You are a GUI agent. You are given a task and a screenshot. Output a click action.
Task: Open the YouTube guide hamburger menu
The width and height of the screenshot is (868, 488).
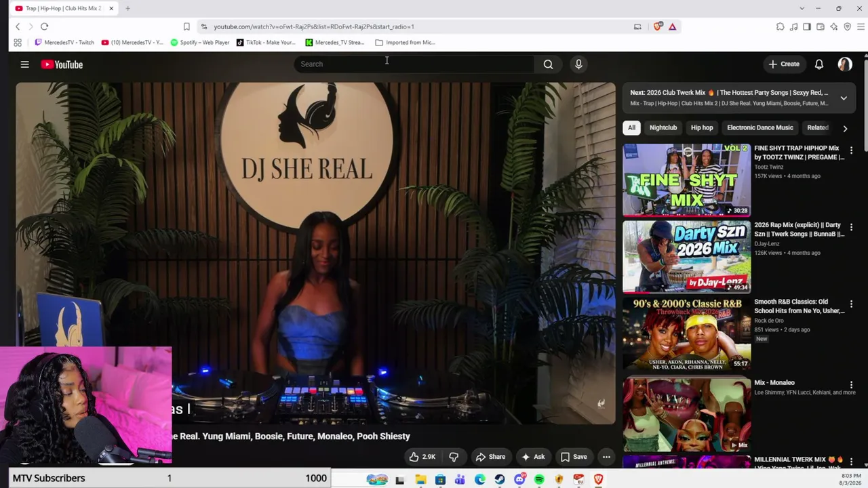(24, 64)
